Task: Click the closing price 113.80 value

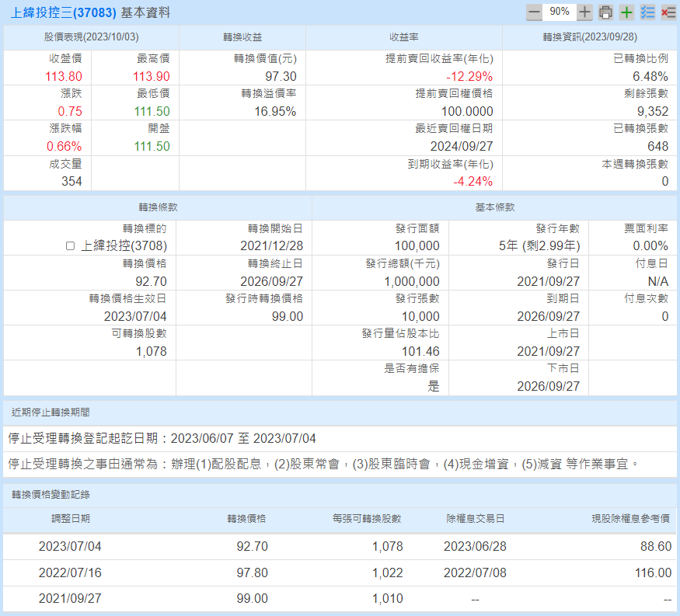Action: [64, 76]
